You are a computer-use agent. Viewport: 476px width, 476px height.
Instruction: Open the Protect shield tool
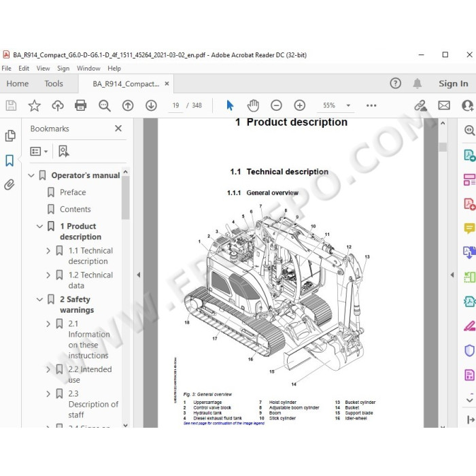tap(469, 350)
